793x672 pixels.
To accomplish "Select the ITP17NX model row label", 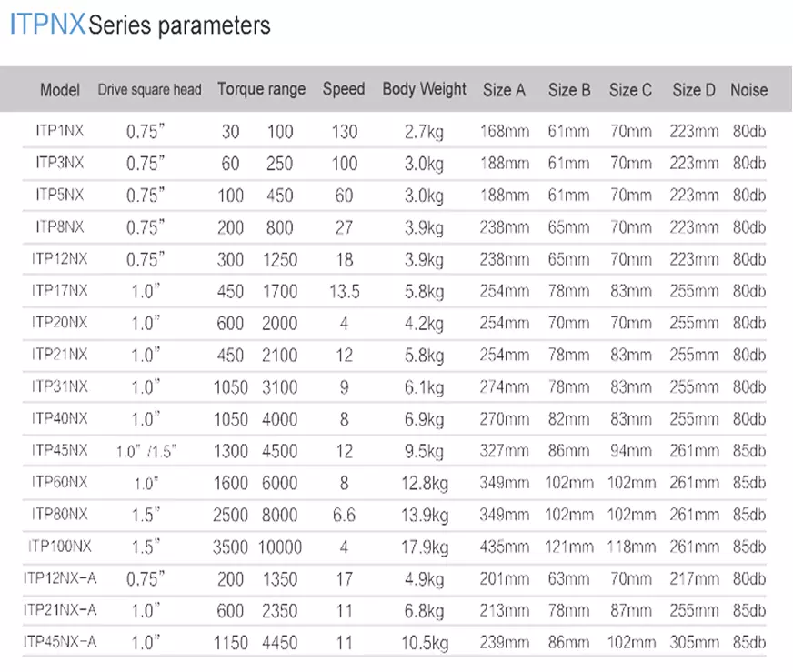I will click(x=60, y=291).
